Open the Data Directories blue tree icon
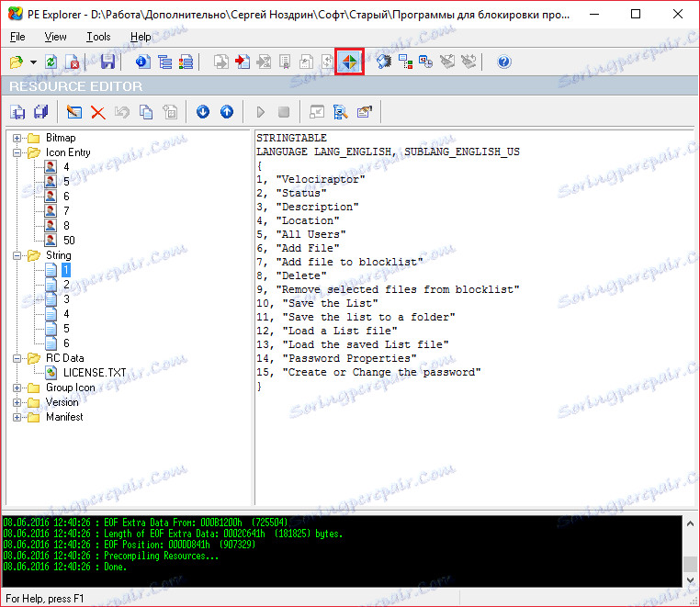 point(164,62)
